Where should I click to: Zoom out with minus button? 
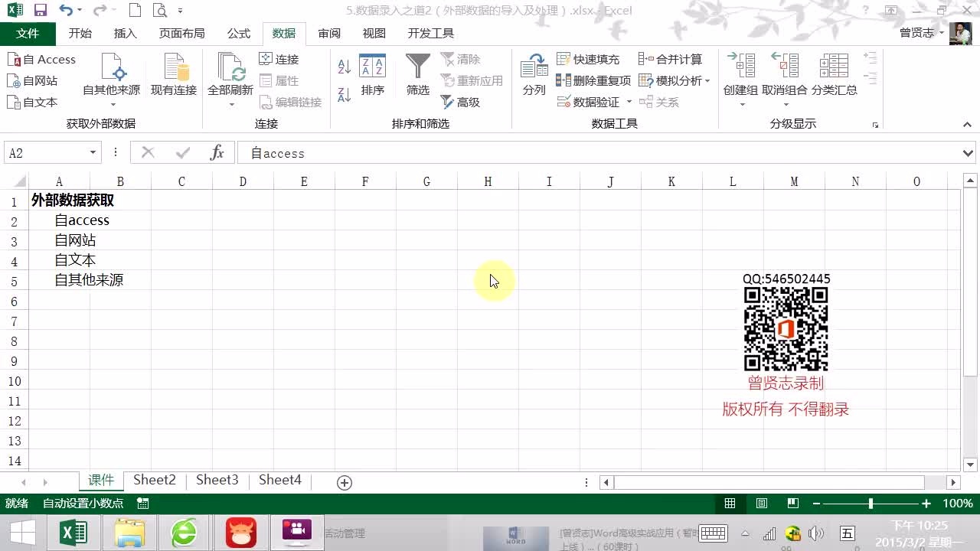[x=816, y=504]
